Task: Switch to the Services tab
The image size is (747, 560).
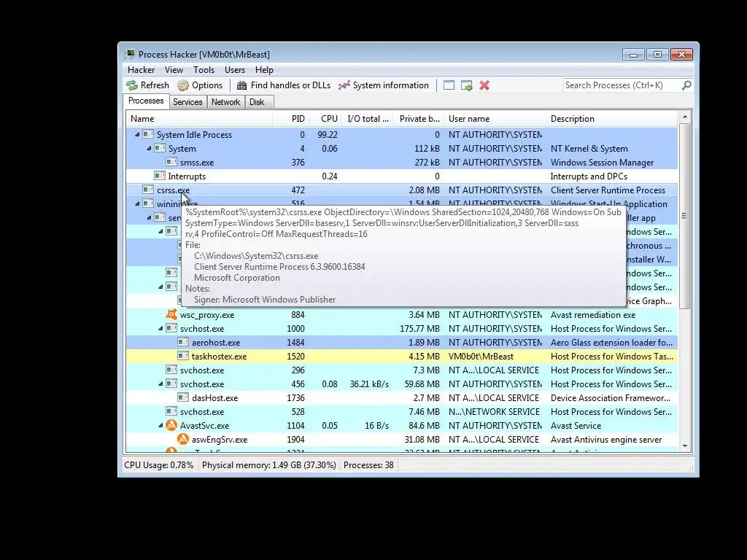Action: pyautogui.click(x=187, y=102)
